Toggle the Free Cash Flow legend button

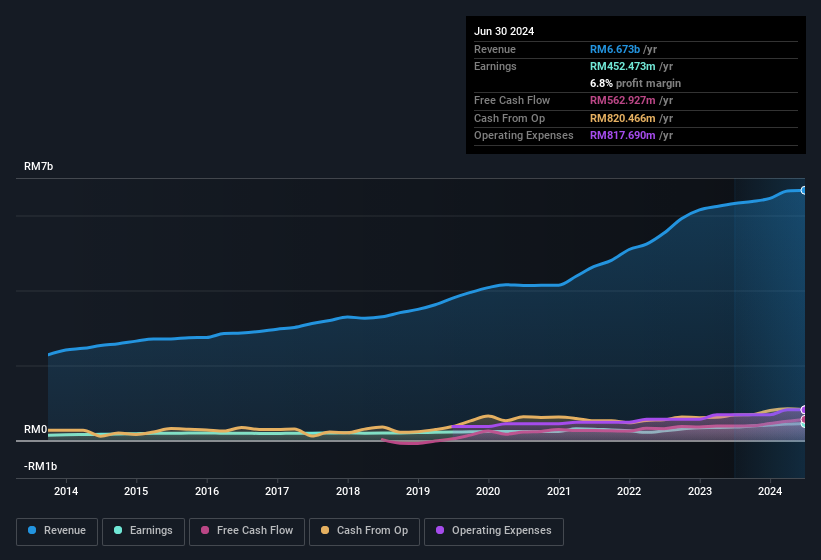(x=247, y=531)
